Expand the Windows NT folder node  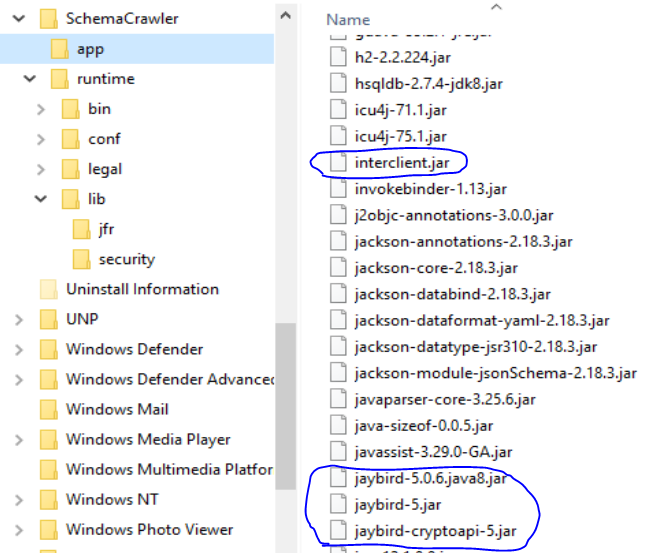pos(19,500)
